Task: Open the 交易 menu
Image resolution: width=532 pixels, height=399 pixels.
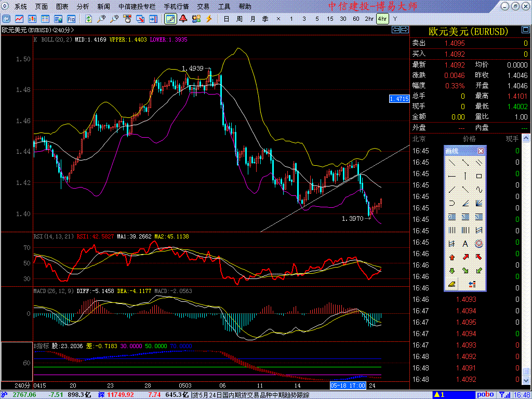Action: [203, 7]
